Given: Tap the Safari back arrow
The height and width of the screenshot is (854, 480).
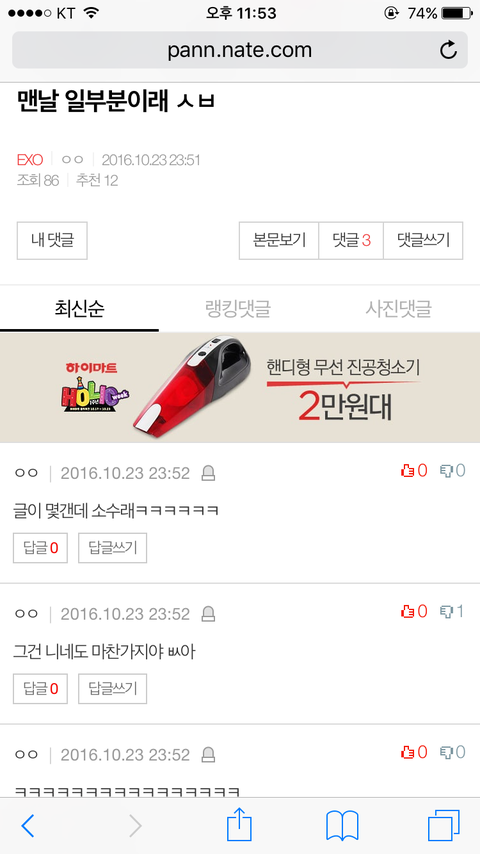Looking at the screenshot, I should pos(27,826).
